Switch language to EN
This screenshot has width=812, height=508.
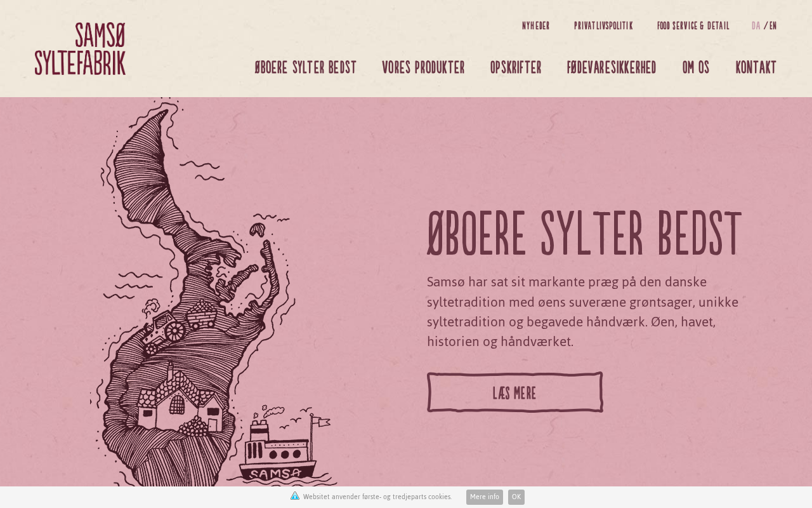[773, 26]
